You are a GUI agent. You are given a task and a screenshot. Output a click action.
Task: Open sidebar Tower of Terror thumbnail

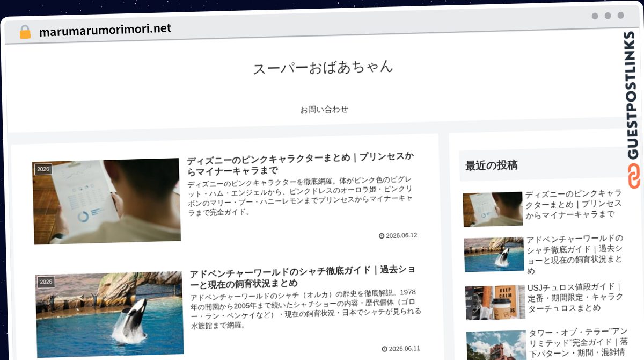click(496, 345)
